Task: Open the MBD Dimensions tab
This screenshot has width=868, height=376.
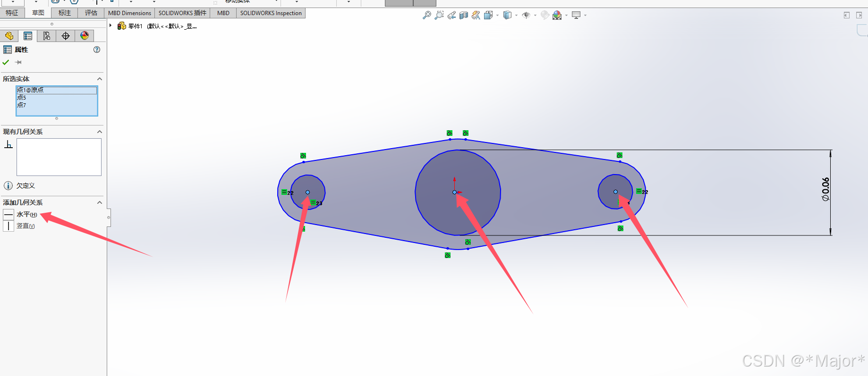Action: tap(129, 13)
